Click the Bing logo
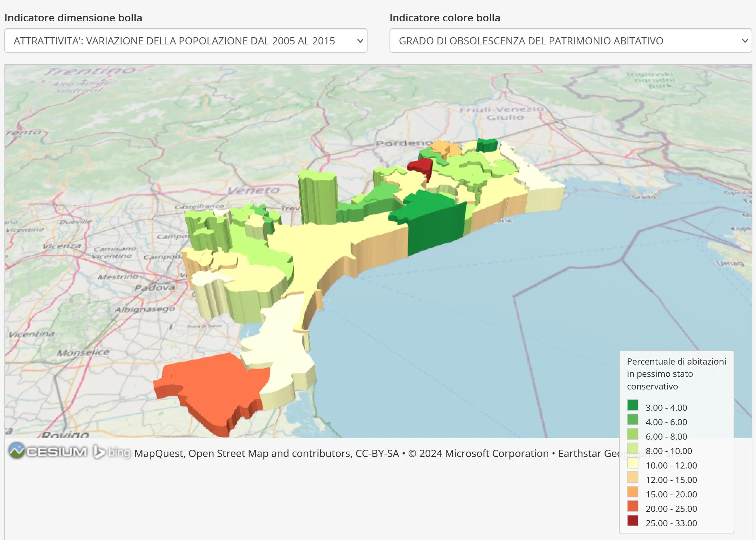The height and width of the screenshot is (540, 756). [x=111, y=452]
